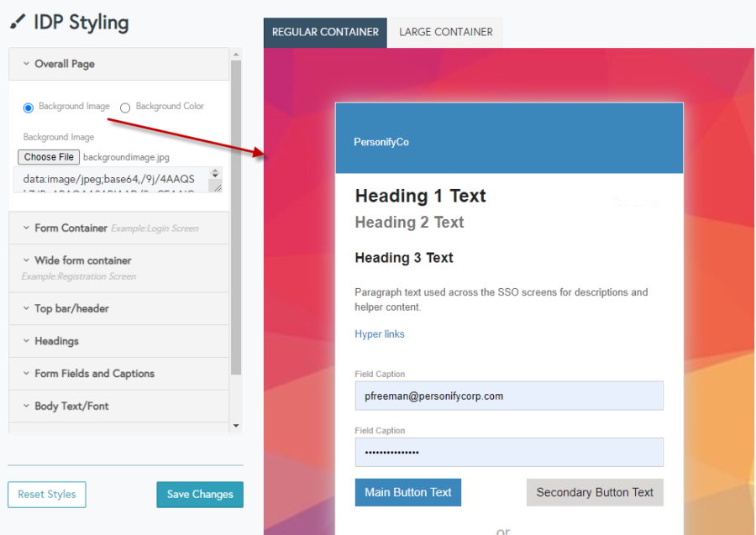Click the textarea resize grip handle
The width and height of the screenshot is (756, 535).
point(218,187)
